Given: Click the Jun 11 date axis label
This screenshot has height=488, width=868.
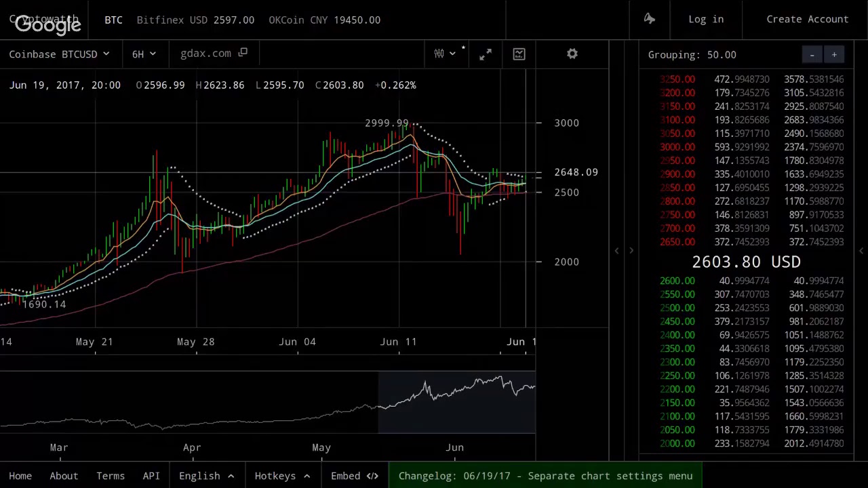Looking at the screenshot, I should (x=399, y=342).
